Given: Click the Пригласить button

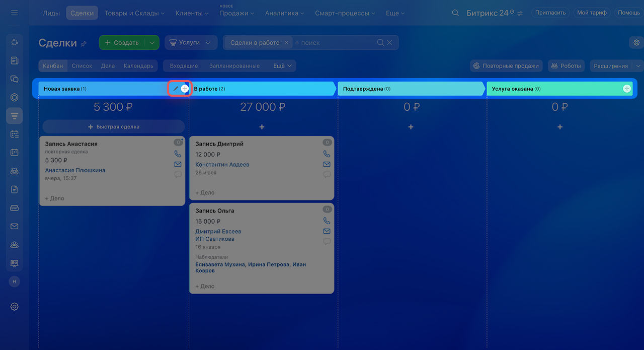Looking at the screenshot, I should [x=550, y=13].
